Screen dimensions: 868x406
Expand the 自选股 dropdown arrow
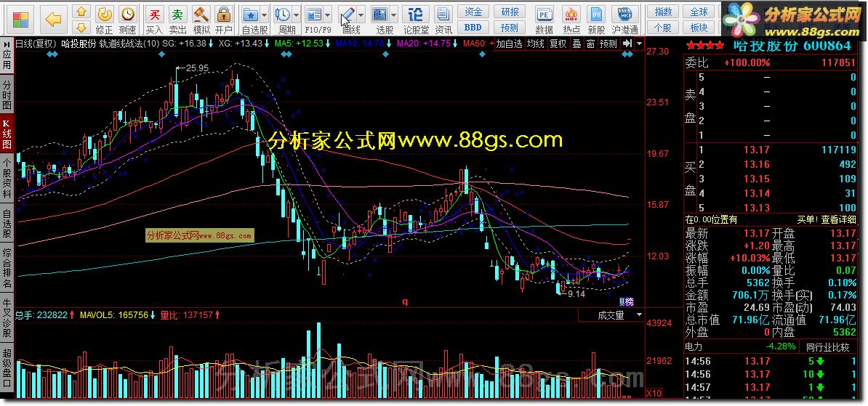click(x=264, y=15)
